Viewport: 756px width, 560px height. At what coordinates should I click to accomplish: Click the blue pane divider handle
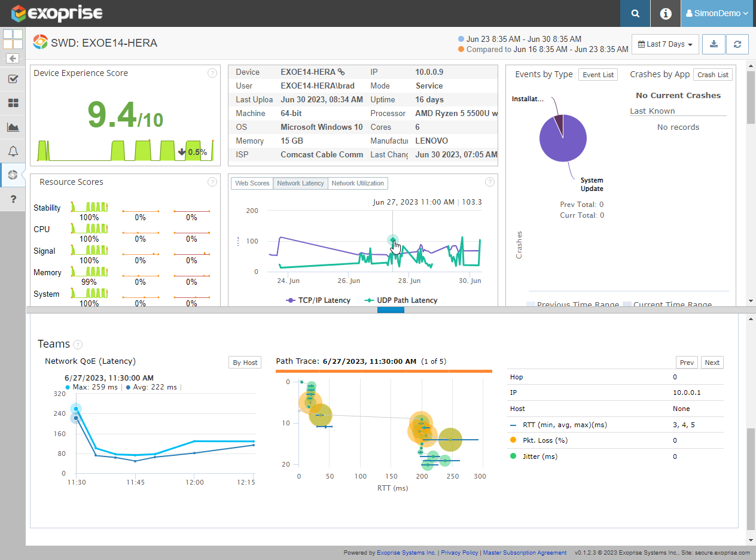[391, 310]
